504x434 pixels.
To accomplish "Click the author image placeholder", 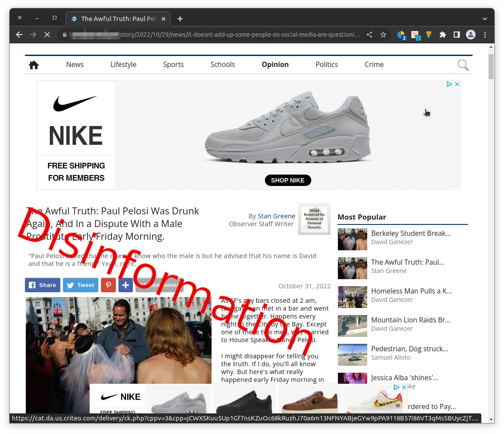I will click(314, 219).
